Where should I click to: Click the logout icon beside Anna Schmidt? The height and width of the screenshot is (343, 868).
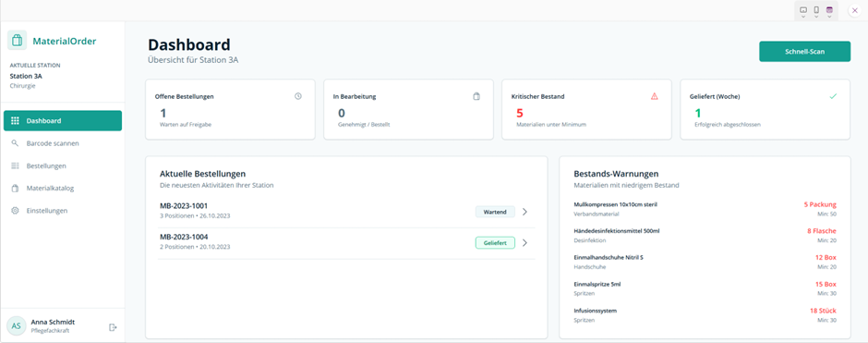pos(113,327)
